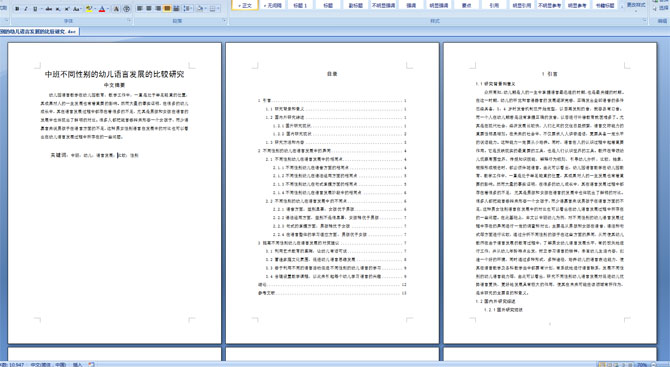Open the 更改样式 change styles button
Image resolution: width=670 pixels, height=367 pixels.
click(636, 5)
